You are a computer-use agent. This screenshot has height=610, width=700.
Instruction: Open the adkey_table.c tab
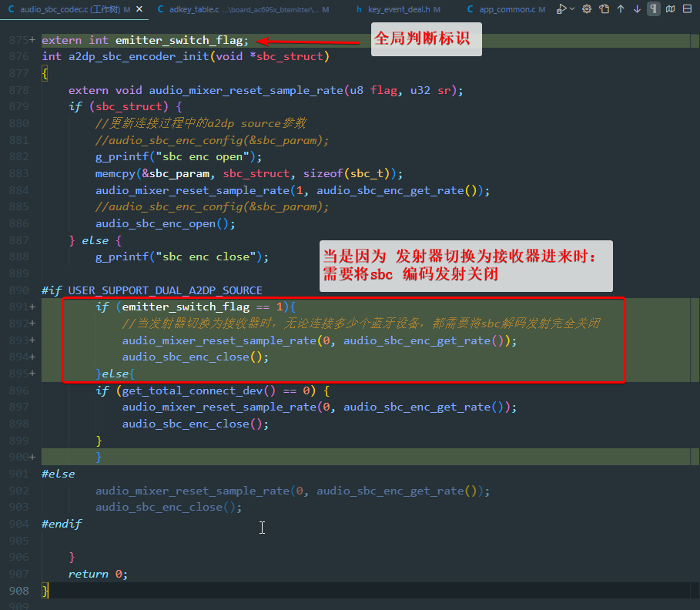[x=243, y=9]
